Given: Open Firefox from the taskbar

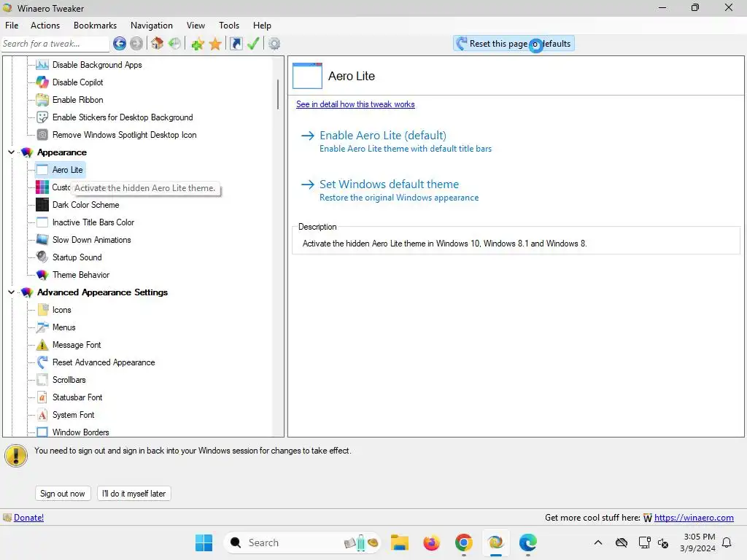Looking at the screenshot, I should 432,542.
